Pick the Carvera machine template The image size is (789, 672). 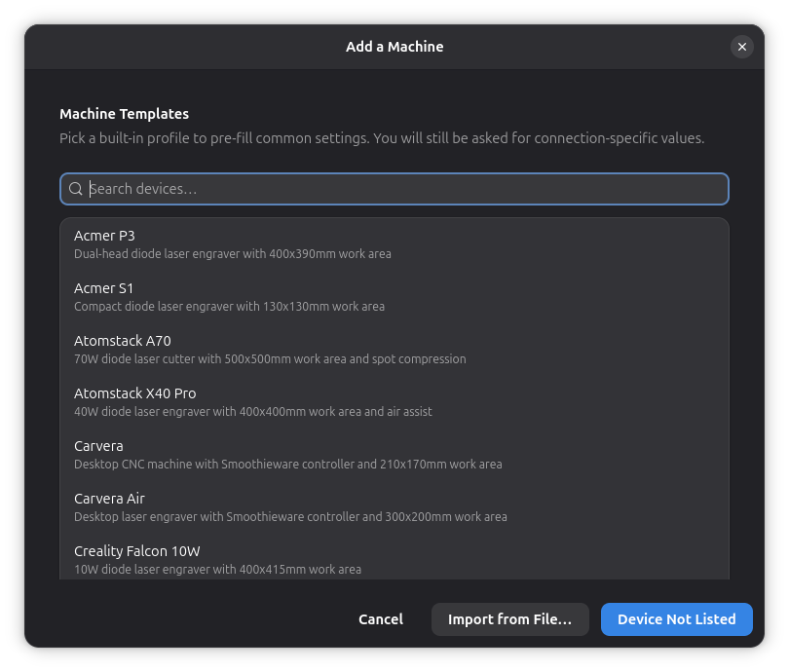394,455
